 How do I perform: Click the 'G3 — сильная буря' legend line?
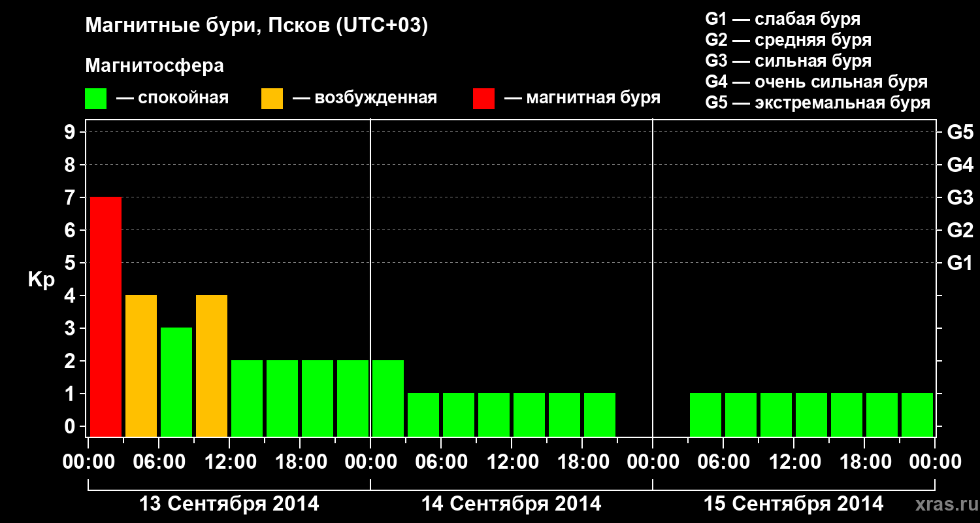point(789,61)
